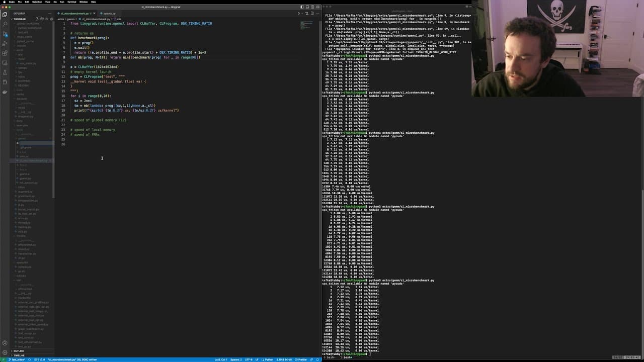Open editor More Actions ellipsis

coord(318,14)
